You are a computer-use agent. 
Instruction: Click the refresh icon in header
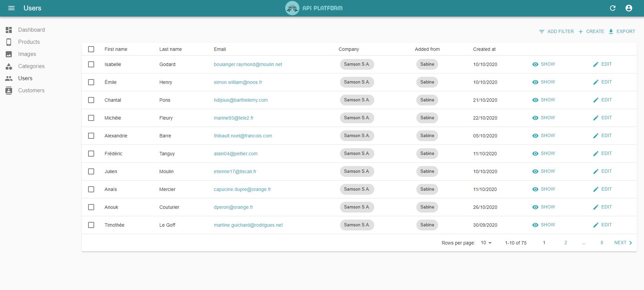613,8
